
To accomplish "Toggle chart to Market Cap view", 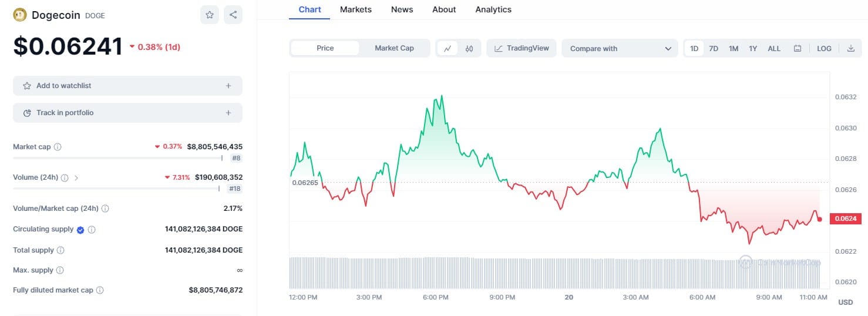I will click(394, 48).
